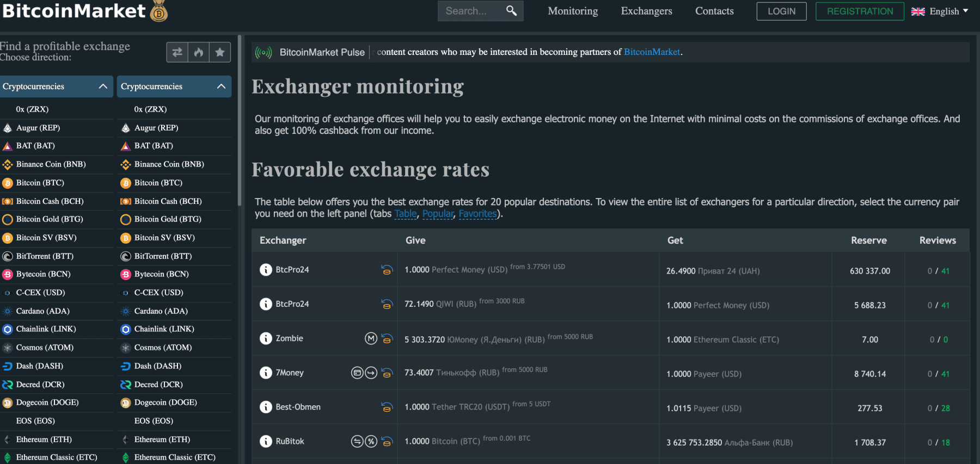Image resolution: width=980 pixels, height=464 pixels.
Task: Collapse the left Cryptocurrencies group
Action: [57, 86]
